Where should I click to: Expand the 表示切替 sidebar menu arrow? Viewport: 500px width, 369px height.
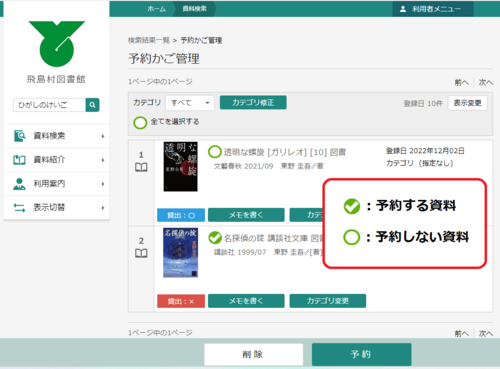[103, 208]
